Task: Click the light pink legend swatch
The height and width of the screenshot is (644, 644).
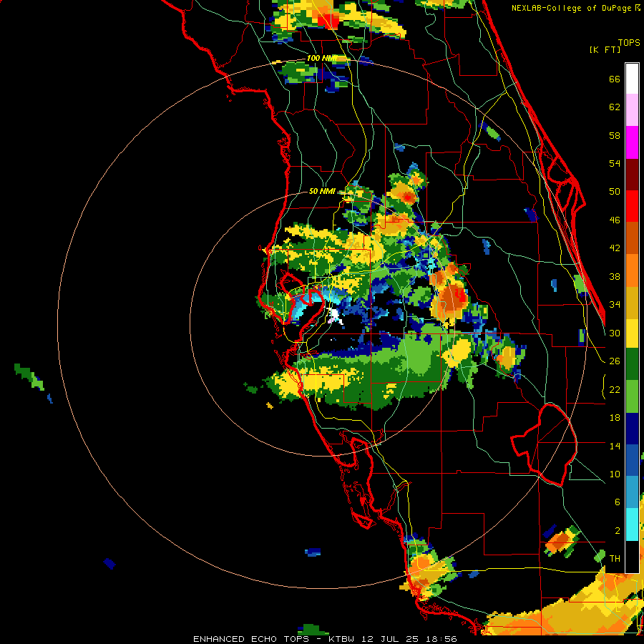Action: point(632,109)
